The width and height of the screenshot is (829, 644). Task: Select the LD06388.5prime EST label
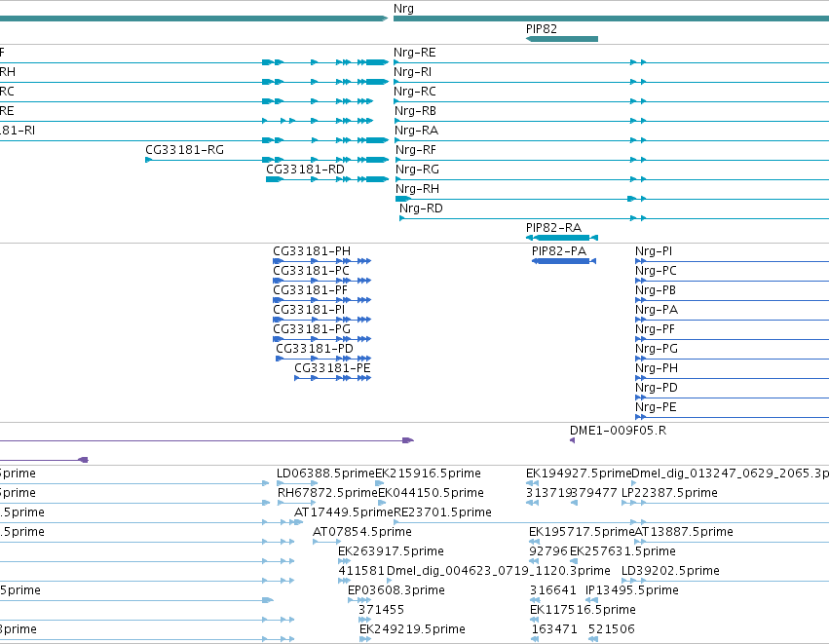325,474
